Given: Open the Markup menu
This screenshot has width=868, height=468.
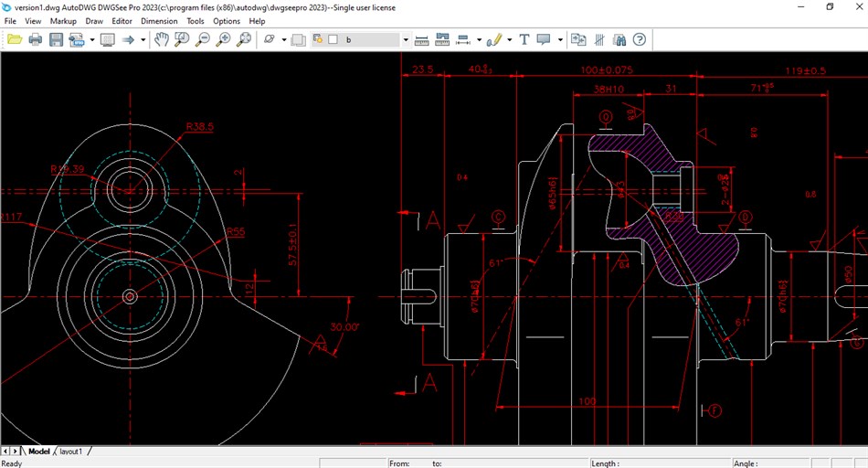Looking at the screenshot, I should (x=63, y=20).
